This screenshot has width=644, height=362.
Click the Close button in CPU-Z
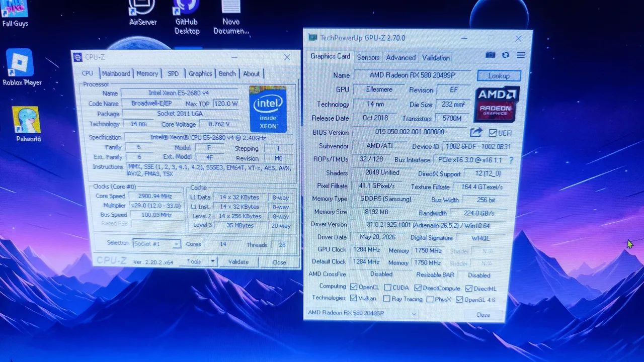[x=279, y=262]
